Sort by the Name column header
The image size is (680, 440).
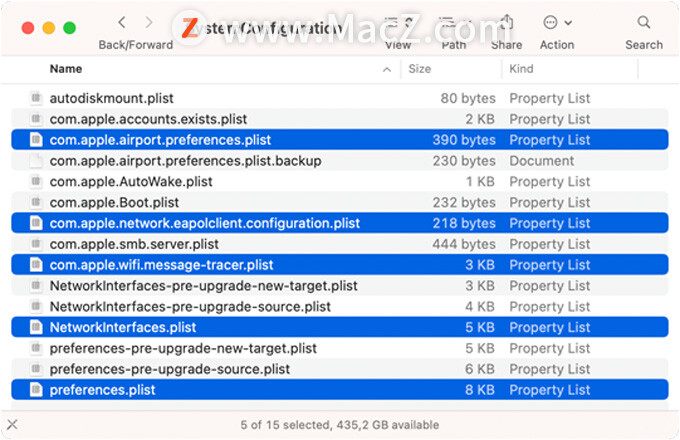tap(66, 69)
